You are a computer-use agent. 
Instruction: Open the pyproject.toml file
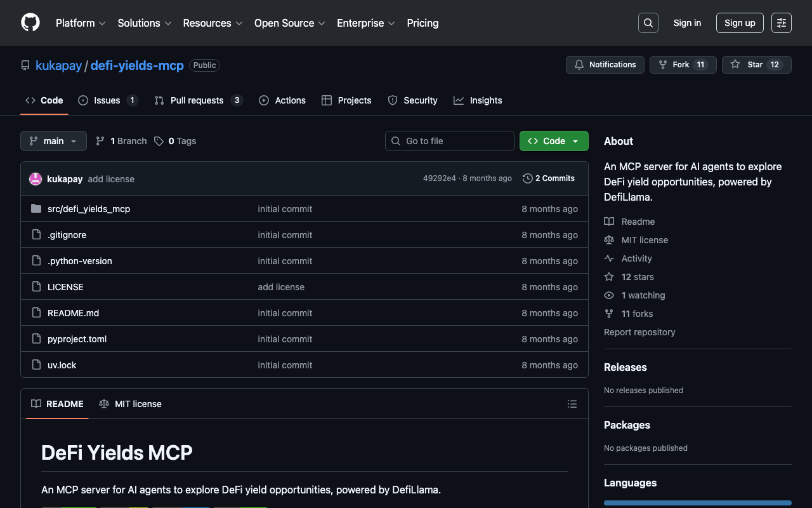[77, 339]
